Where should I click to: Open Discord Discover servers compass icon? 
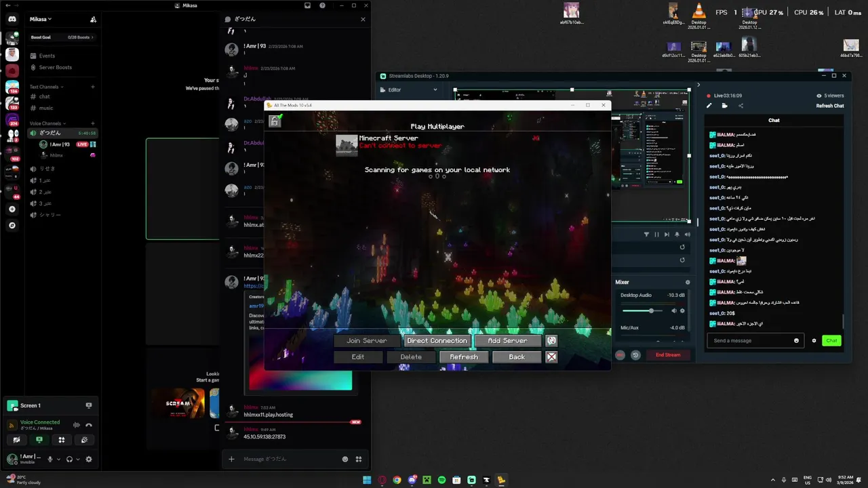point(12,225)
